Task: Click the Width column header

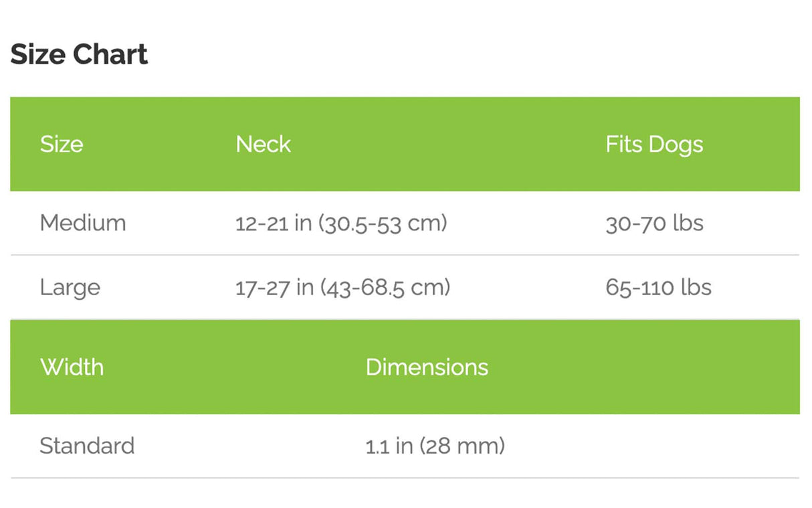Action: pos(72,367)
